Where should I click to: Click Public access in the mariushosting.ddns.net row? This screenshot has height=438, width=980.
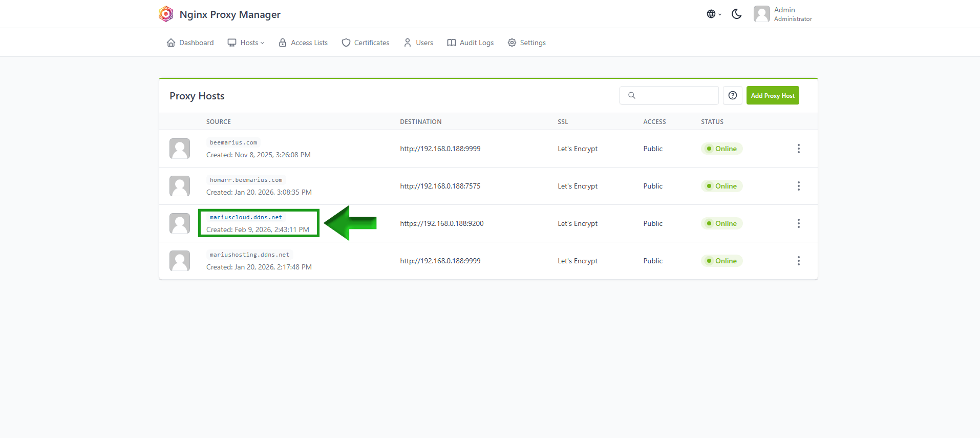point(653,261)
